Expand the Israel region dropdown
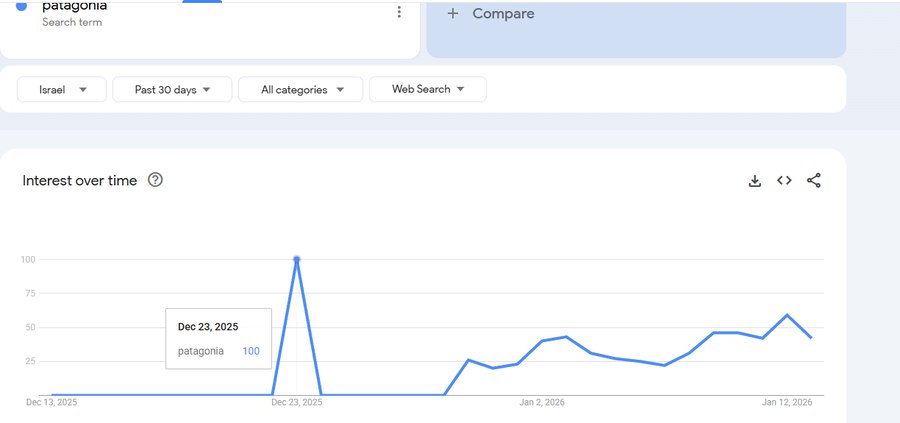This screenshot has height=423, width=900. point(62,90)
